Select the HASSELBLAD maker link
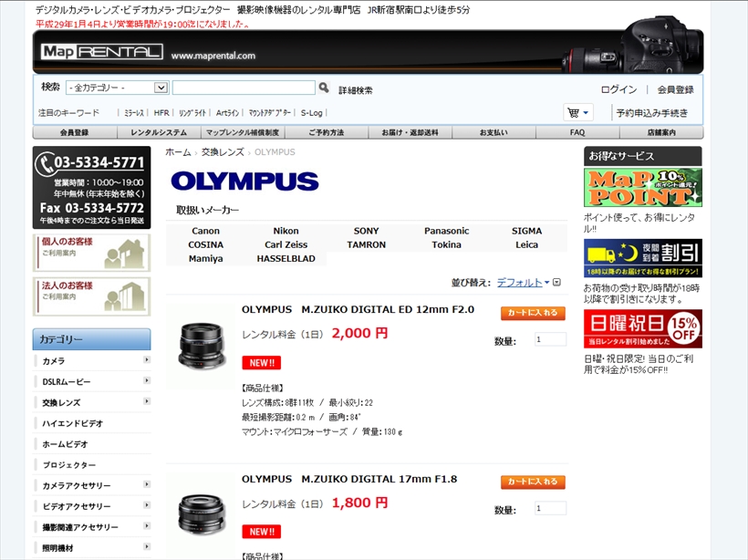The image size is (748, 560). [x=286, y=258]
